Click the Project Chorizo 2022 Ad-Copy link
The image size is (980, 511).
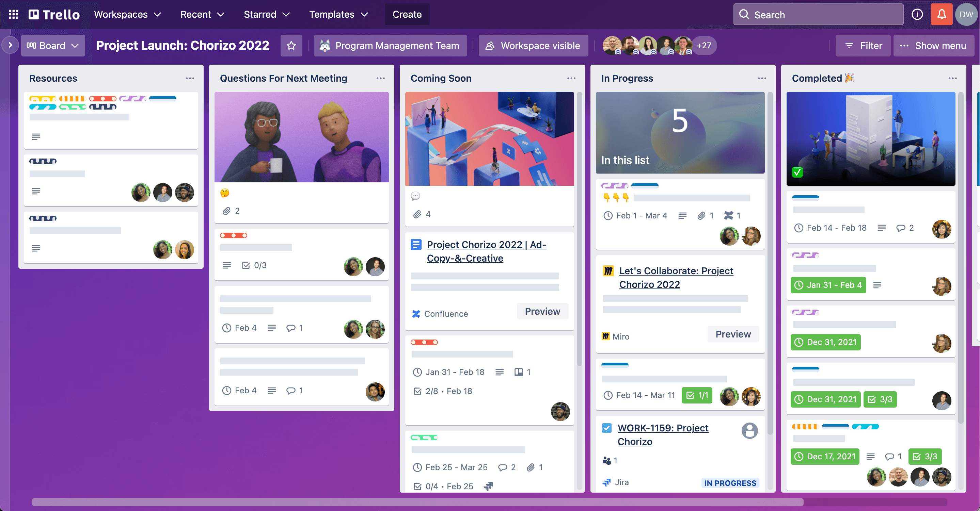(486, 251)
